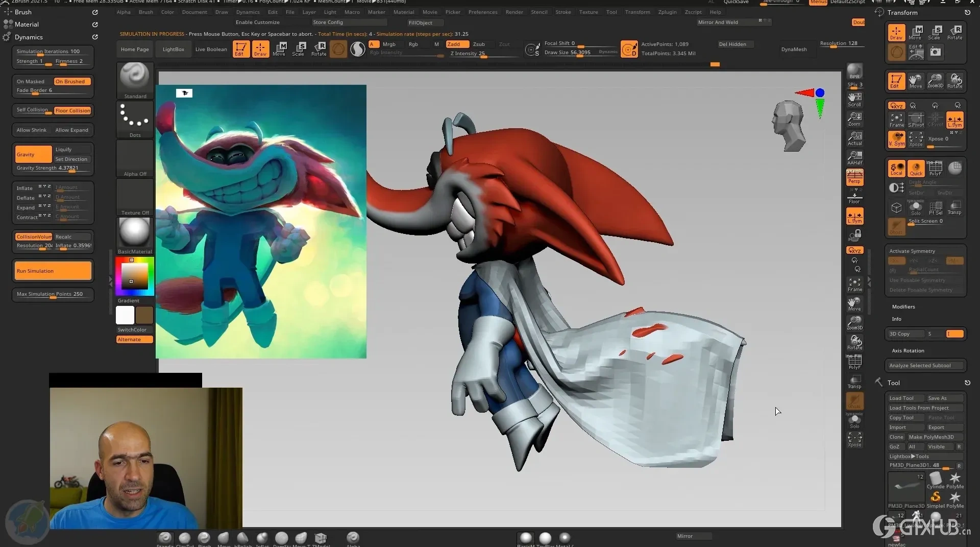980x547 pixels.
Task: Toggle L.Sym local symmetry
Action: tap(855, 216)
